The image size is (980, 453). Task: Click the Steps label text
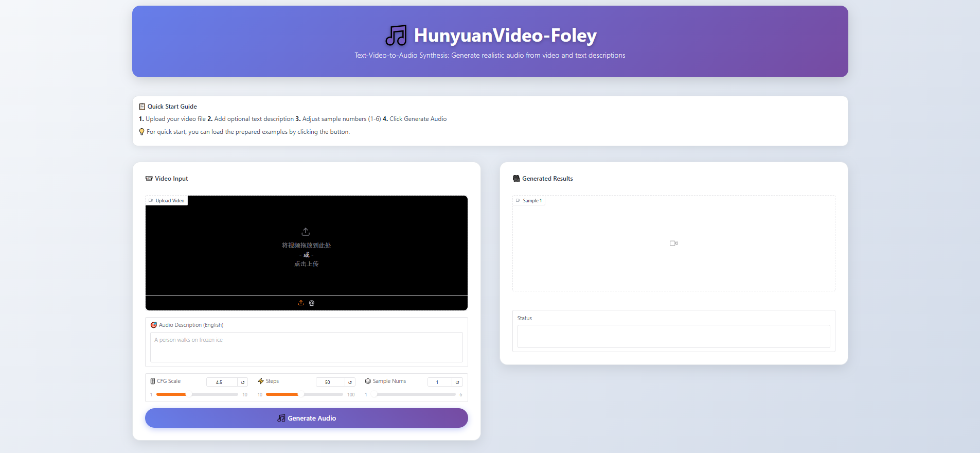click(x=272, y=381)
